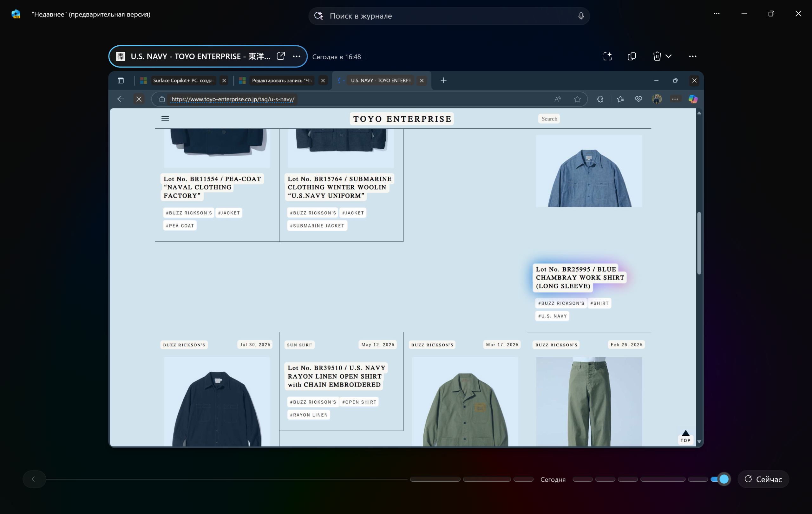Select the Редактировать запись tab
Viewport: 812px width, 514px height.
[282, 80]
